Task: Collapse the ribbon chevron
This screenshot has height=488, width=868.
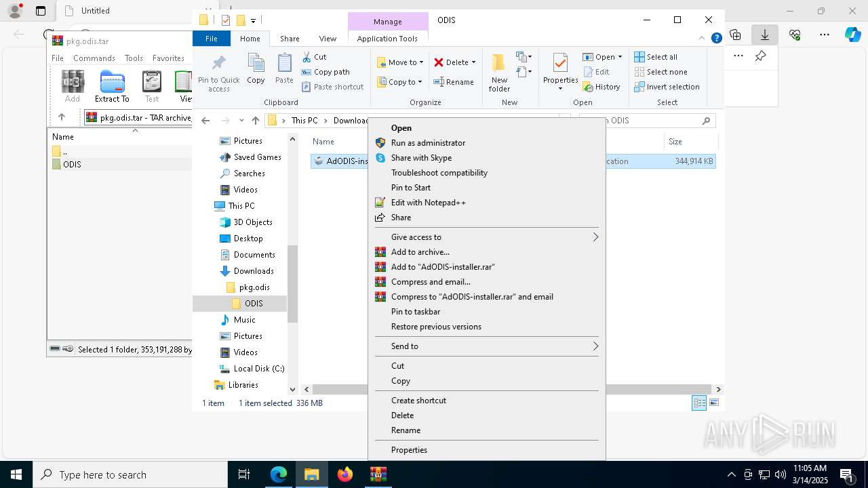Action: click(703, 39)
